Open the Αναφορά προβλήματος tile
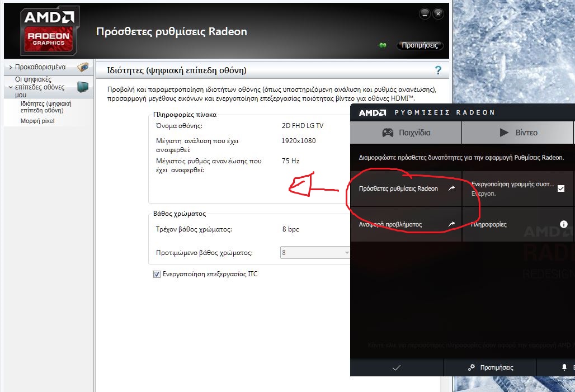This screenshot has height=392, width=575. [406, 224]
